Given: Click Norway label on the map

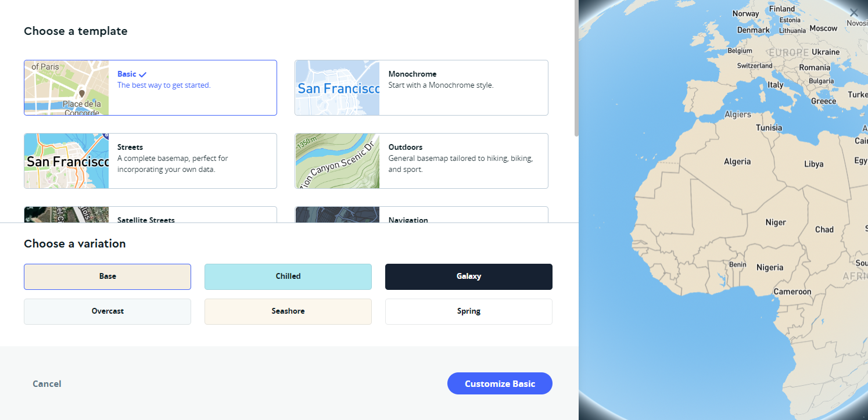Looking at the screenshot, I should 745,13.
